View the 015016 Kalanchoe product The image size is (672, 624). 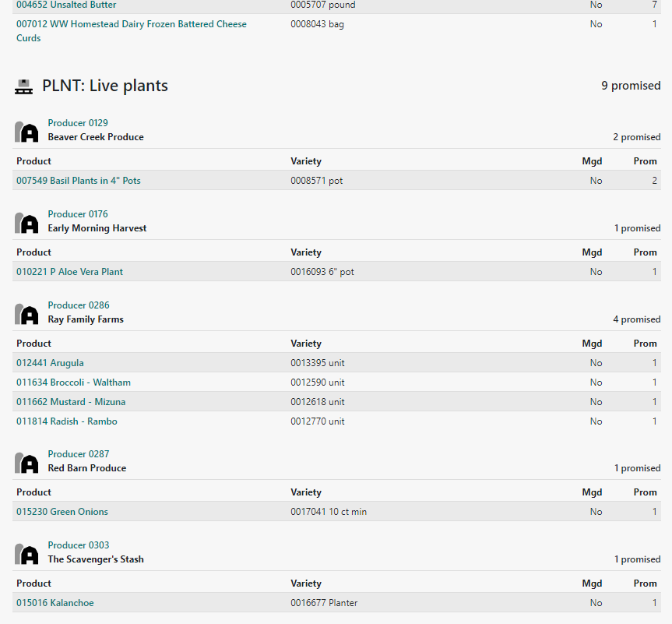(55, 603)
